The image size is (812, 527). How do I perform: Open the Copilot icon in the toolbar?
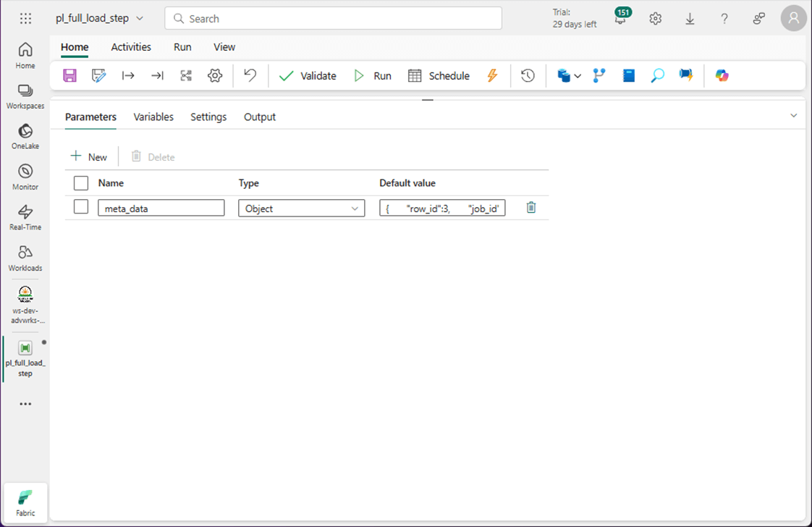[722, 76]
